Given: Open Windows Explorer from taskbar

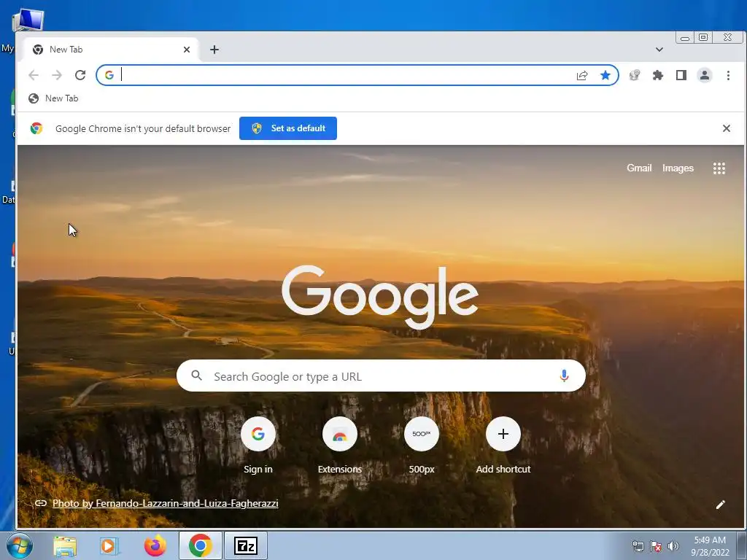Looking at the screenshot, I should point(65,546).
